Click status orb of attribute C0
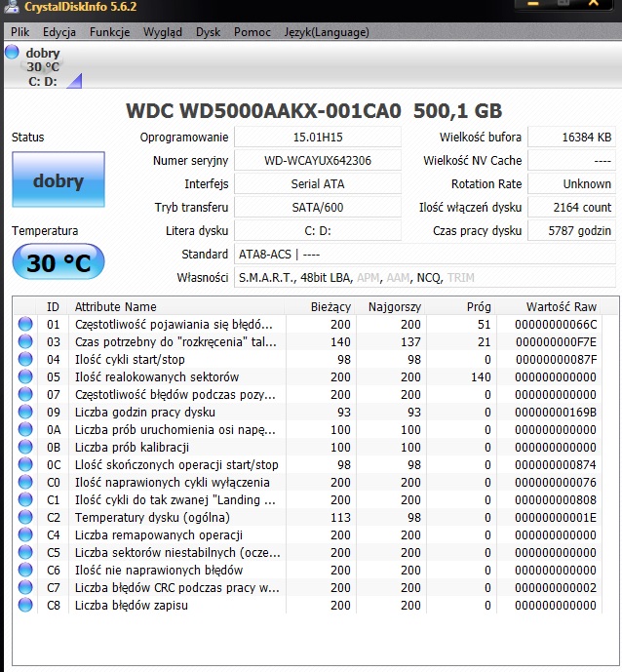The image size is (622, 672). pyautogui.click(x=25, y=482)
